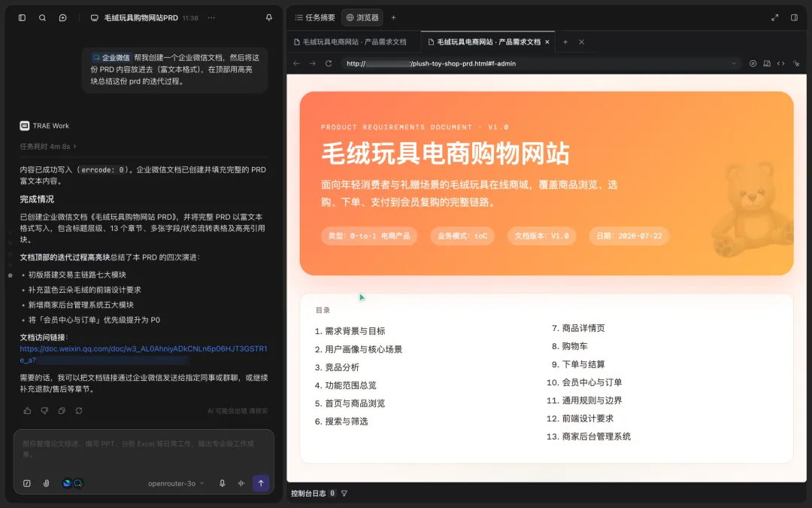Click the 企业微信 tag in the user message

(111, 57)
